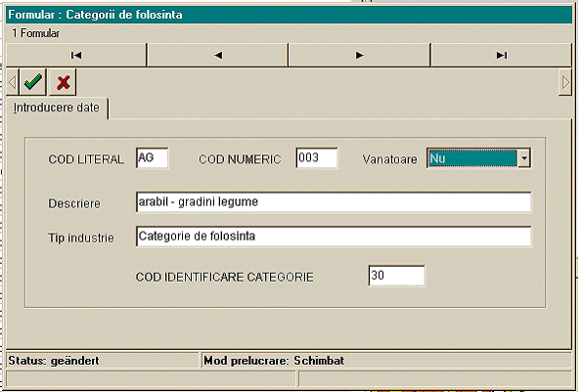Jump to the first record
This screenshot has height=392, width=583.
click(76, 55)
